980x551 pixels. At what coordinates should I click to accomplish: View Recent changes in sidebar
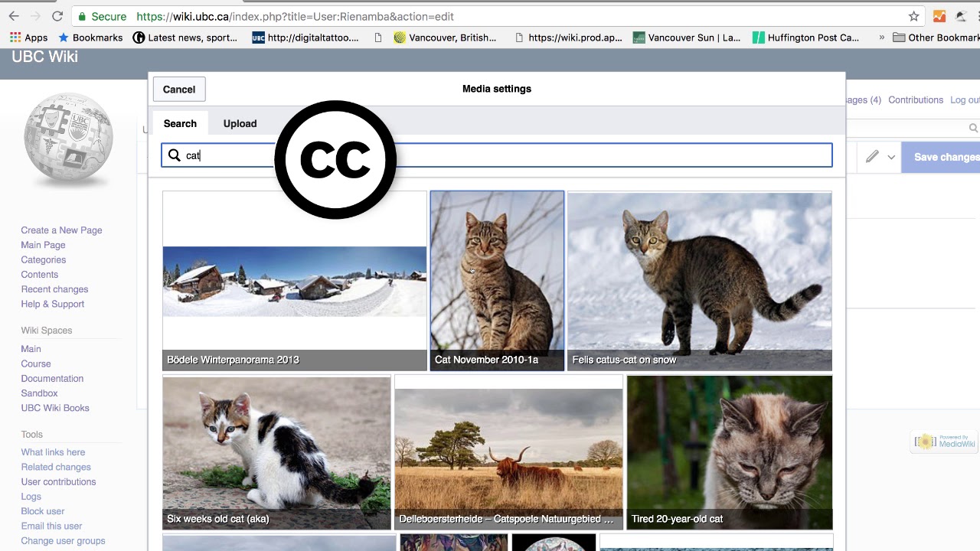coord(54,289)
